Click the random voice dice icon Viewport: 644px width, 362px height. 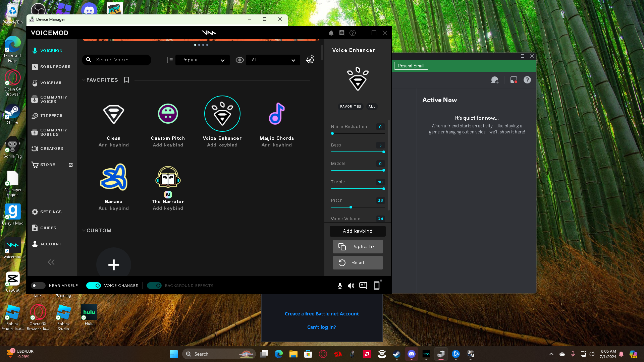pyautogui.click(x=310, y=60)
